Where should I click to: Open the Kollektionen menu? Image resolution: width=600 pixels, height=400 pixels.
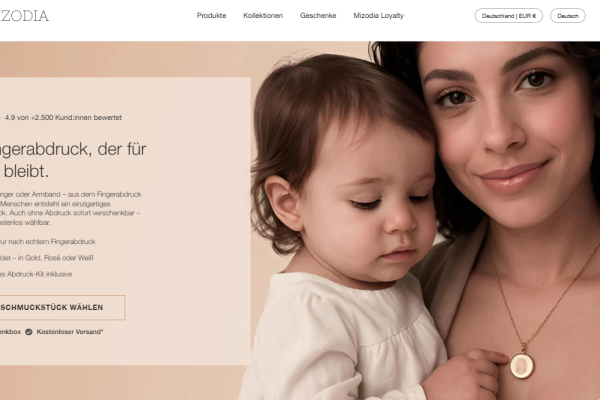[263, 16]
